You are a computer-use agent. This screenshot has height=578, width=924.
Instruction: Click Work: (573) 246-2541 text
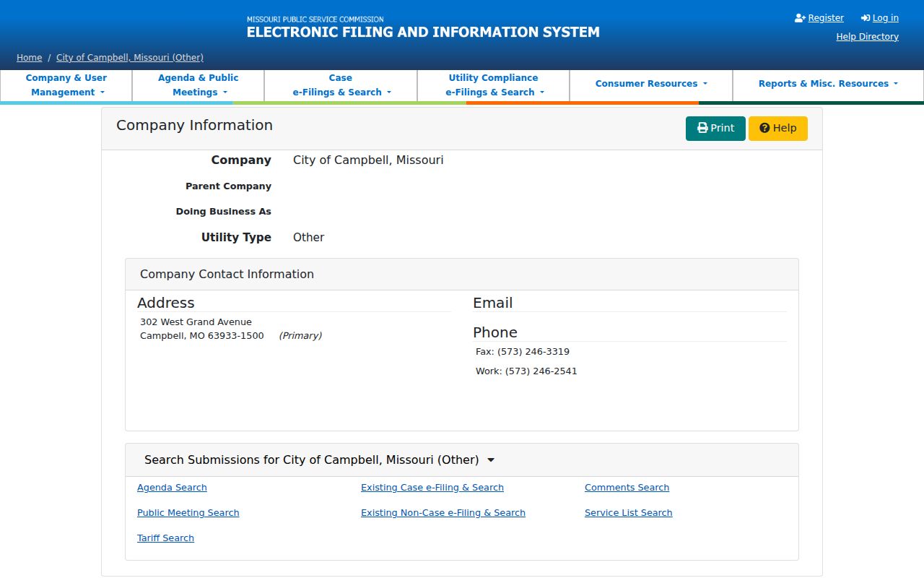click(x=526, y=371)
